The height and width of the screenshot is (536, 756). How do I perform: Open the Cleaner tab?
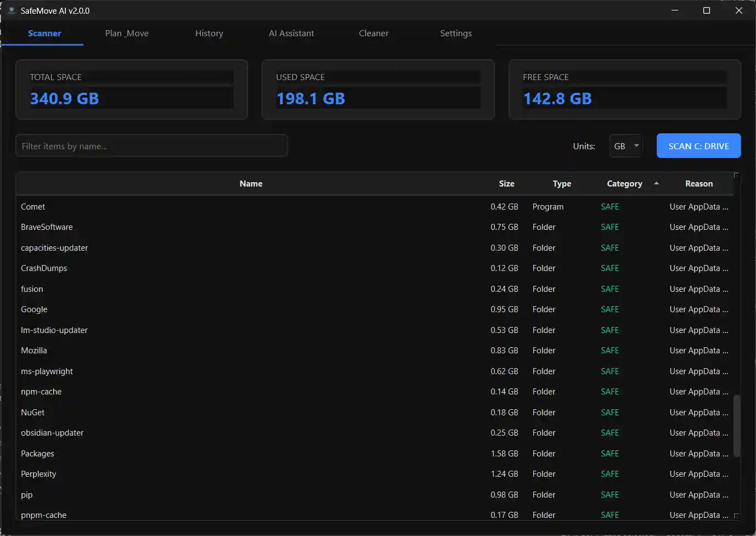[374, 33]
